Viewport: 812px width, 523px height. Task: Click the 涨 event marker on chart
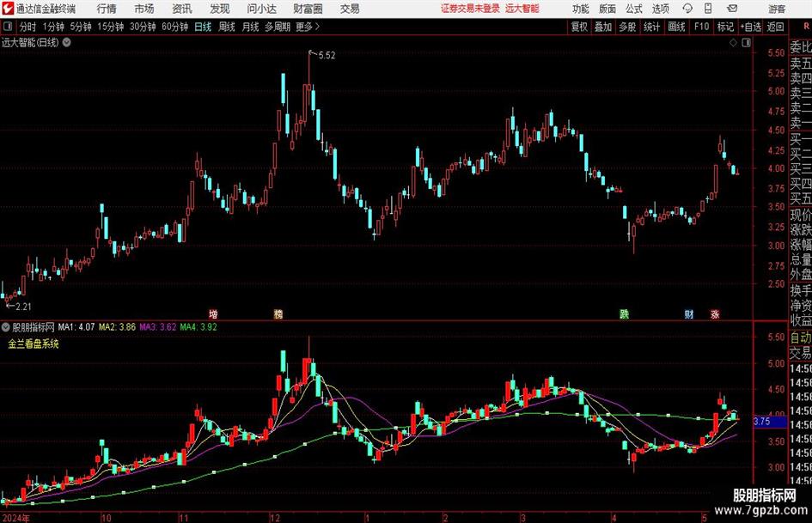715,313
